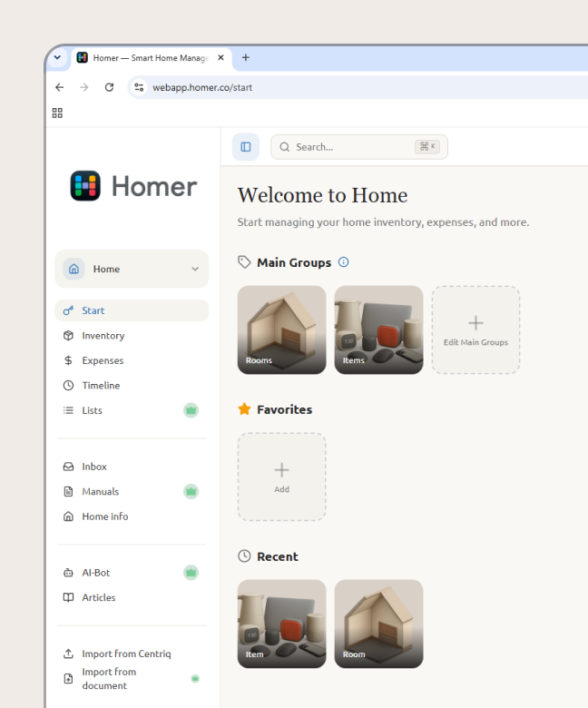Screen dimensions: 588x708
Task: Open a new browser tab
Action: [x=246, y=57]
